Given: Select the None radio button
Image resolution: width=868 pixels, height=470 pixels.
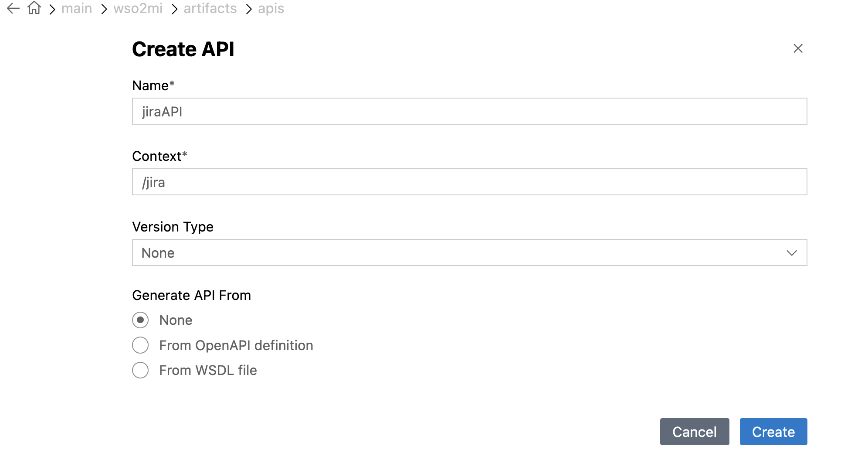Looking at the screenshot, I should click(x=140, y=320).
